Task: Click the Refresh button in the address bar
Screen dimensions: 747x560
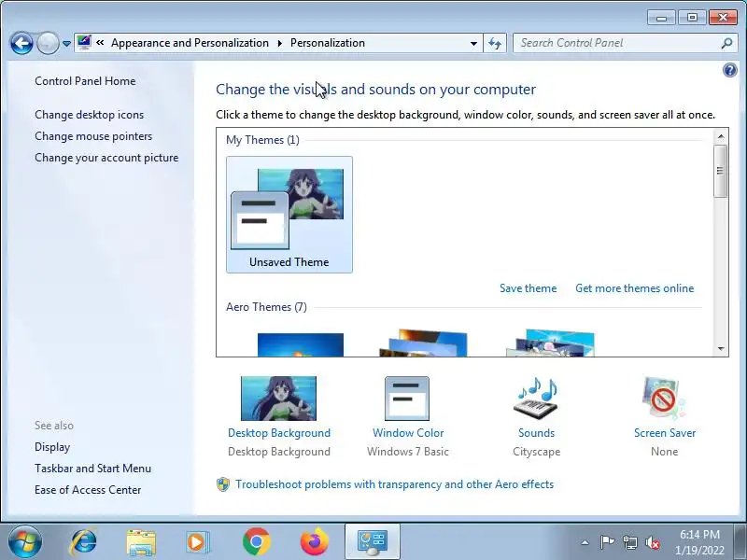Action: pyautogui.click(x=495, y=43)
